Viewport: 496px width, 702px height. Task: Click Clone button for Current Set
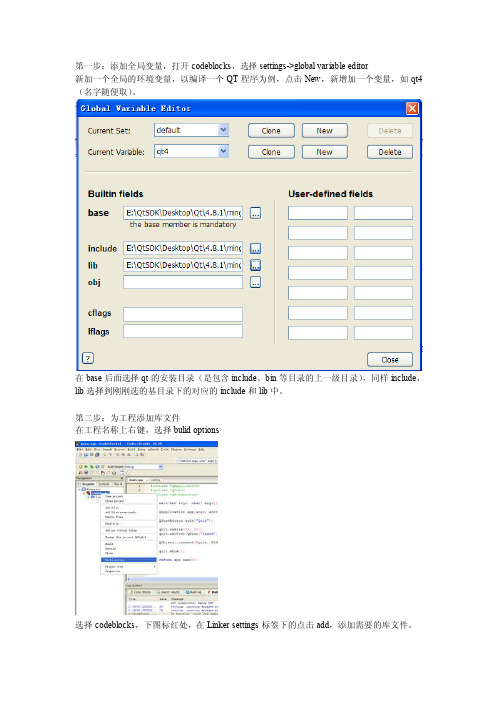tap(271, 131)
